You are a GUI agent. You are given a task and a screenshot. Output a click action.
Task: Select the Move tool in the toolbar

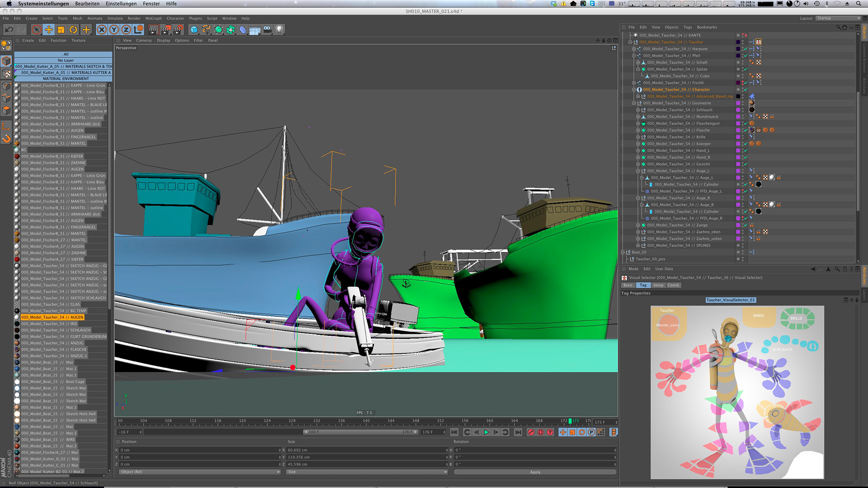[x=49, y=30]
